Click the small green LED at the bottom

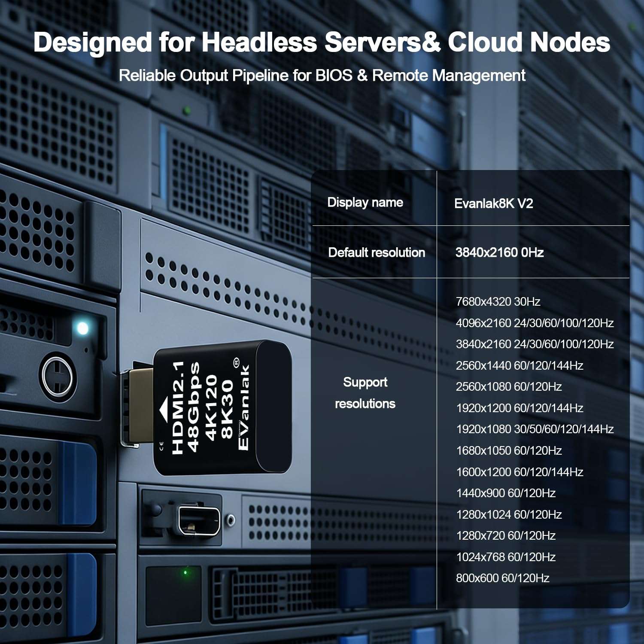click(185, 572)
